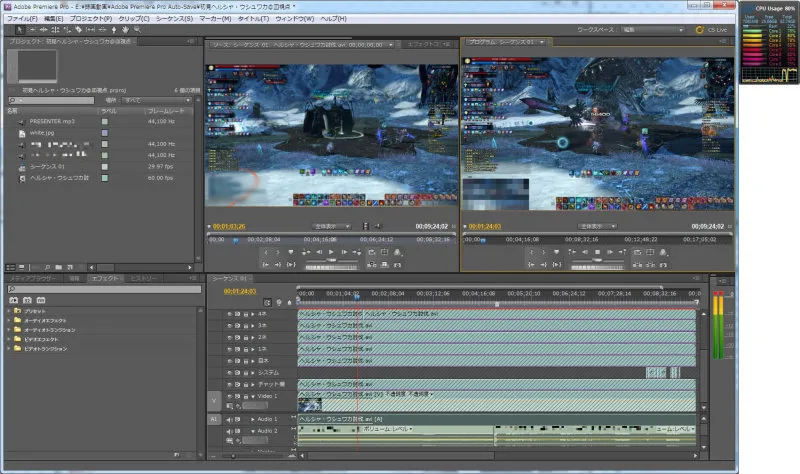The height and width of the screenshot is (474, 800).
Task: Mute Audio 1 track with speaker icon
Action: pyautogui.click(x=230, y=419)
